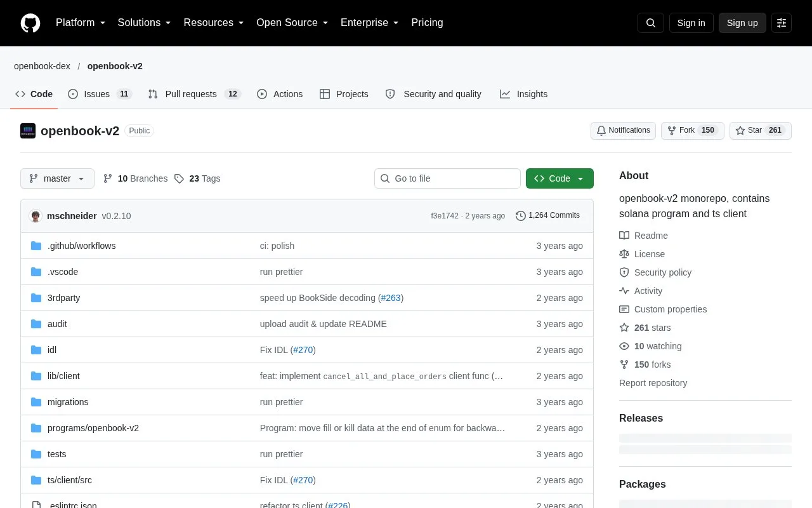This screenshot has height=508, width=812.
Task: Click the forks icon in About
Action: tap(624, 364)
